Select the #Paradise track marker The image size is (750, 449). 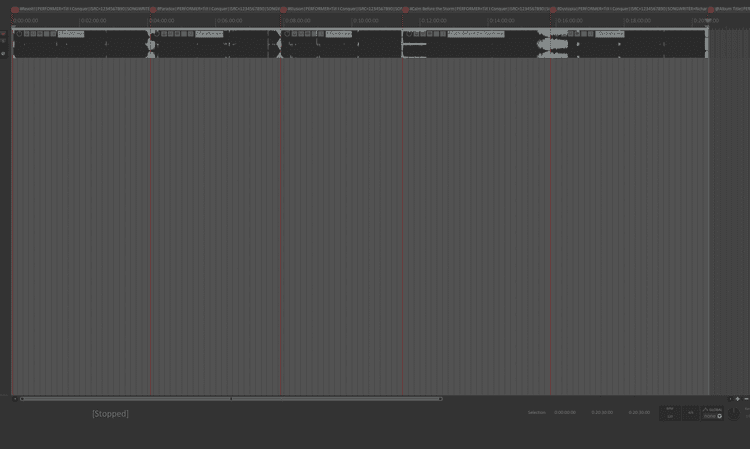tap(153, 10)
